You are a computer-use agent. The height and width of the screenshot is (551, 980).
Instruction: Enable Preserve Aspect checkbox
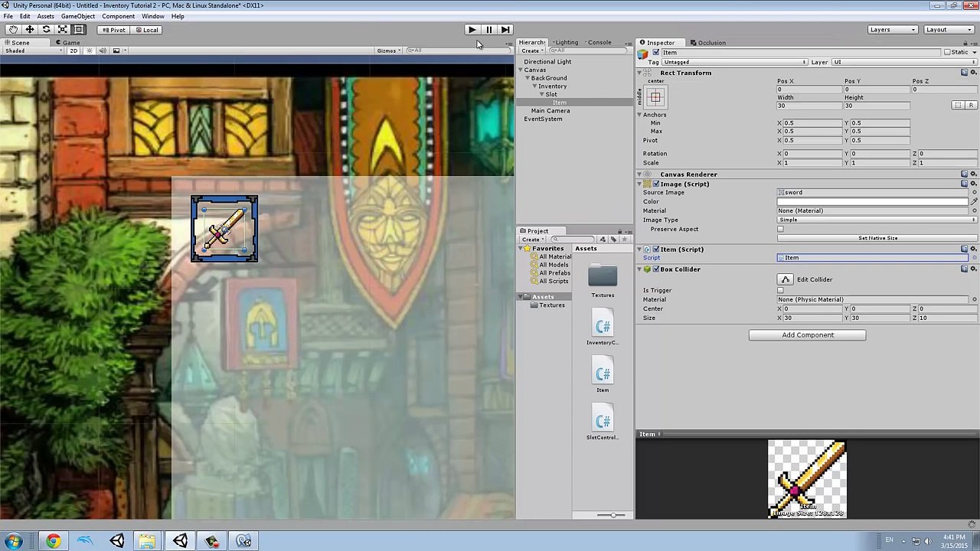tap(780, 230)
